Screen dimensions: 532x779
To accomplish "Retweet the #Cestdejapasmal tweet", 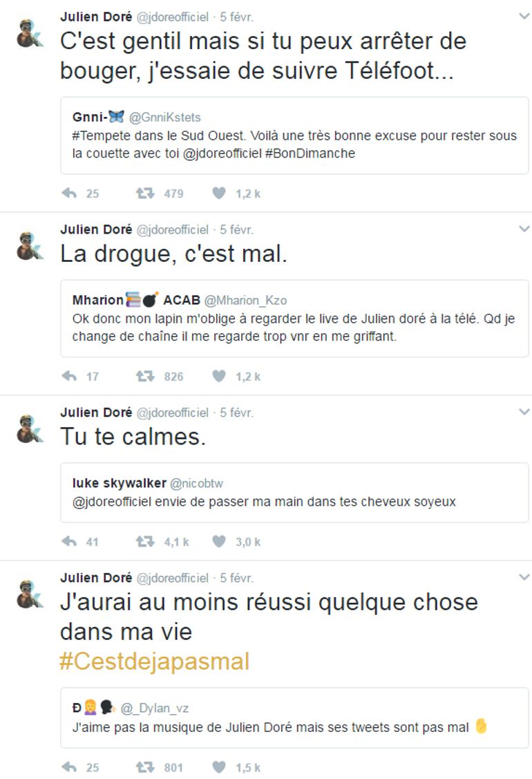I will [x=145, y=767].
